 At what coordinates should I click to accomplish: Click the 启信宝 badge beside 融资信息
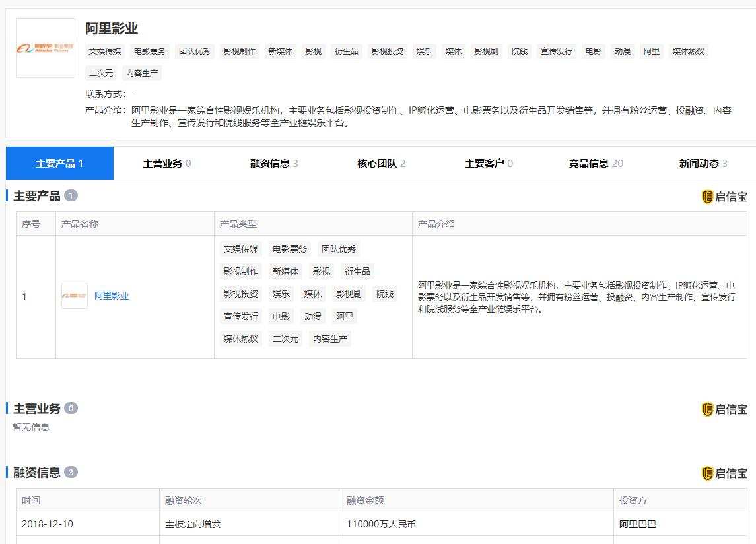pyautogui.click(x=723, y=473)
